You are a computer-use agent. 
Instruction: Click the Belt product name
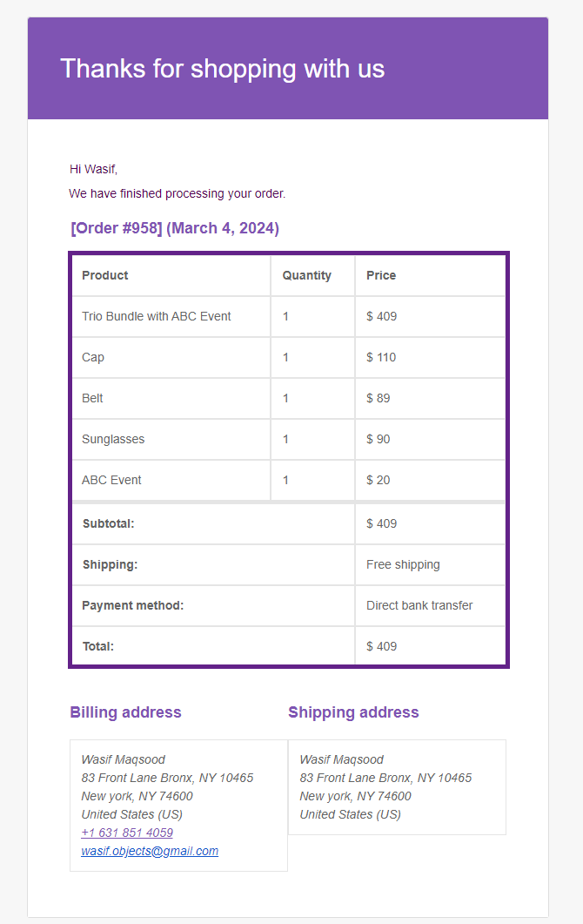92,398
